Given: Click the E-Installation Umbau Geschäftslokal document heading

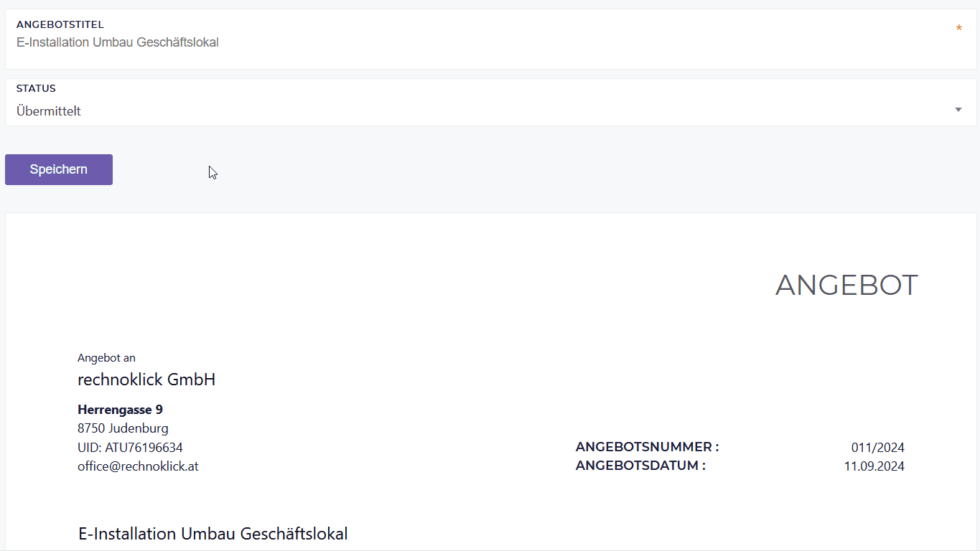Looking at the screenshot, I should click(213, 534).
